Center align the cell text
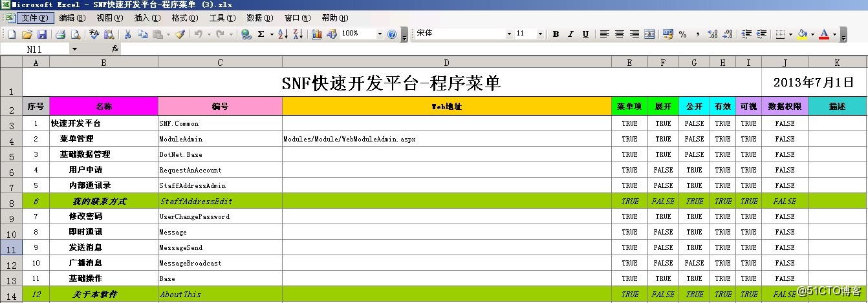The width and height of the screenshot is (868, 303). (620, 34)
